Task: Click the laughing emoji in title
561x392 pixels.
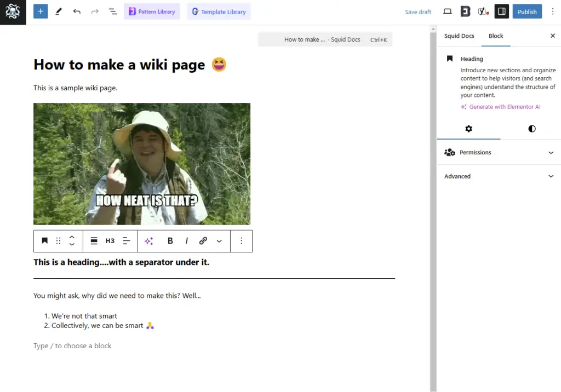Action: pos(219,65)
